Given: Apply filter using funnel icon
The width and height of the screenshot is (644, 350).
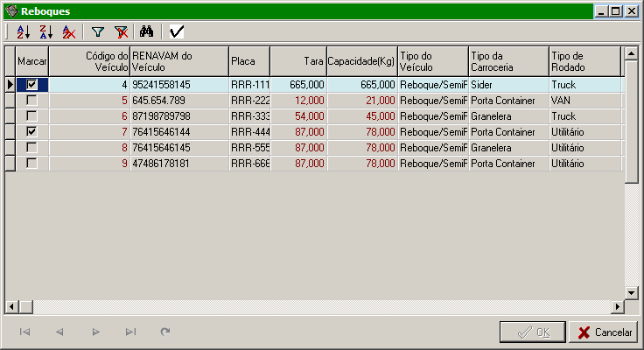Looking at the screenshot, I should tap(98, 31).
